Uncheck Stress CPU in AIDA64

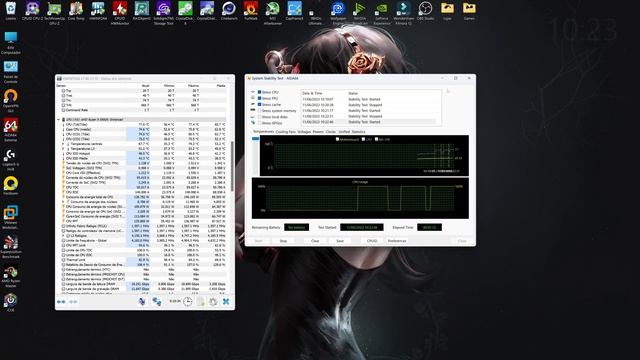tap(260, 92)
